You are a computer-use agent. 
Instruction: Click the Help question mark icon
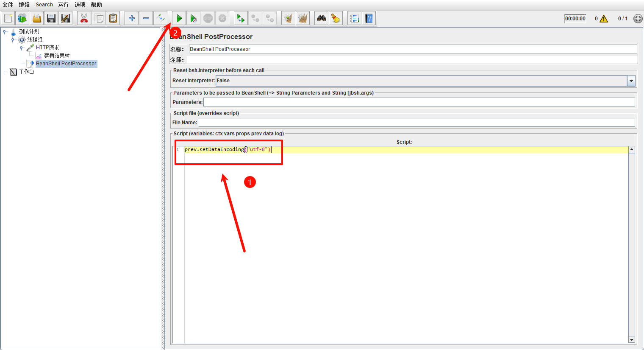click(369, 18)
